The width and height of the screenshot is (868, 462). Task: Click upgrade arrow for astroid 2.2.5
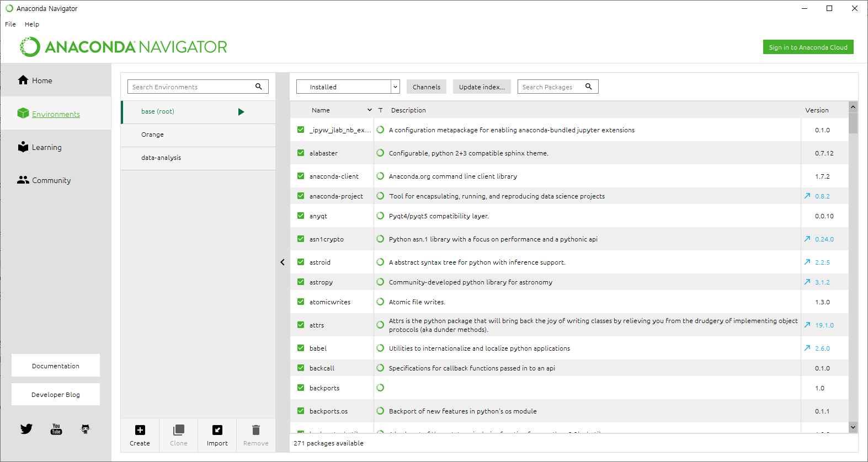[807, 262]
